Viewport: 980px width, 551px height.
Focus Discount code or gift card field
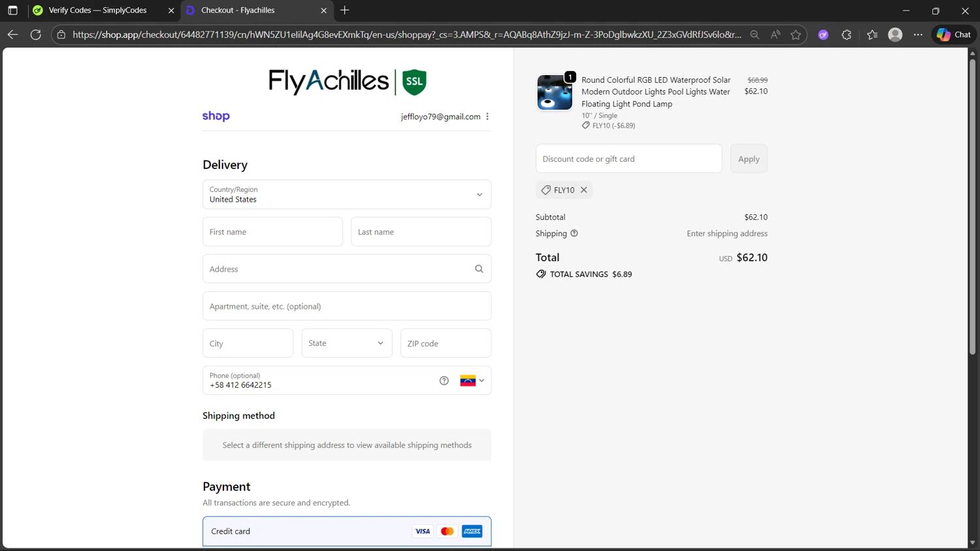pyautogui.click(x=629, y=159)
